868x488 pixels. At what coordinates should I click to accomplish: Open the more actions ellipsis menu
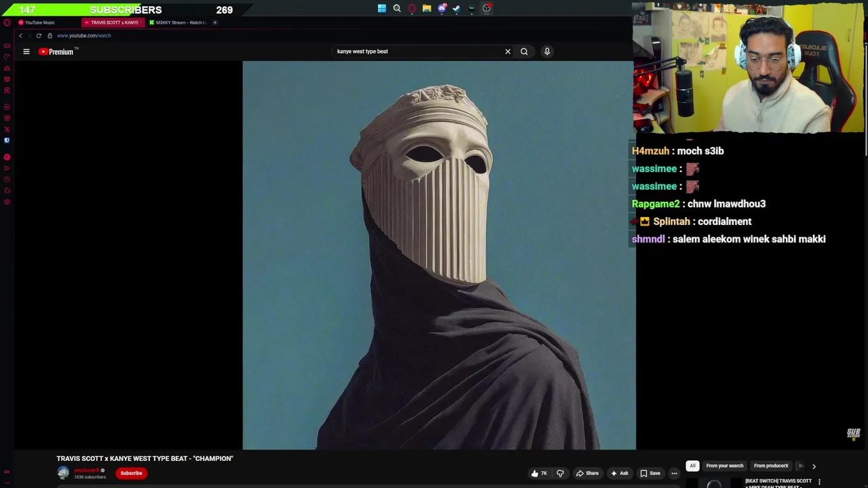point(674,473)
